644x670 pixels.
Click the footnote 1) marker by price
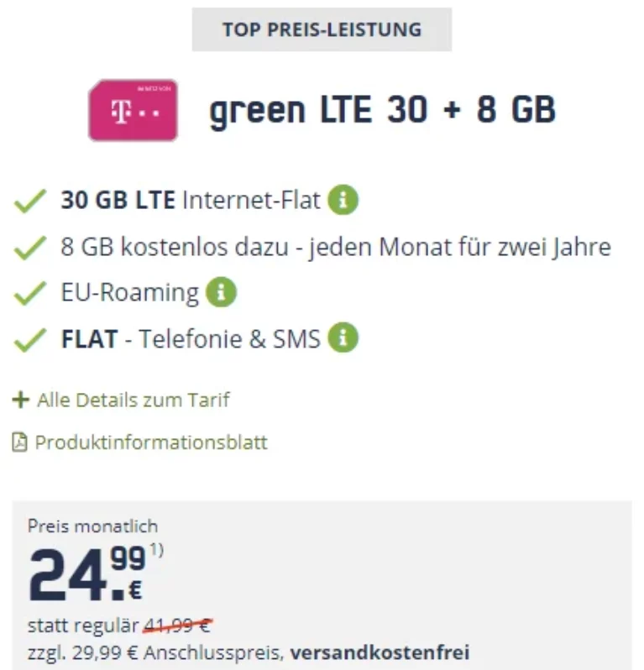157,552
